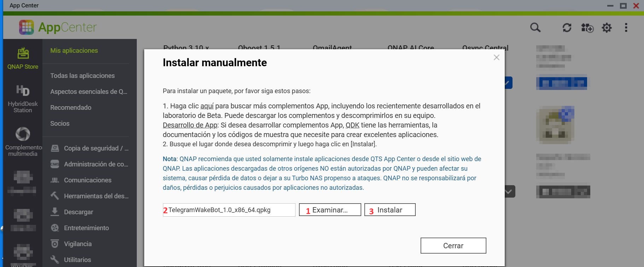The height and width of the screenshot is (267, 644).
Task: Click the Cerrar button
Action: point(453,245)
